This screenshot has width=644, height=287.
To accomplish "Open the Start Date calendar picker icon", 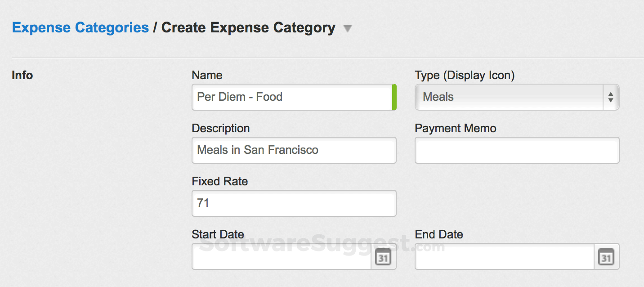I will point(383,258).
